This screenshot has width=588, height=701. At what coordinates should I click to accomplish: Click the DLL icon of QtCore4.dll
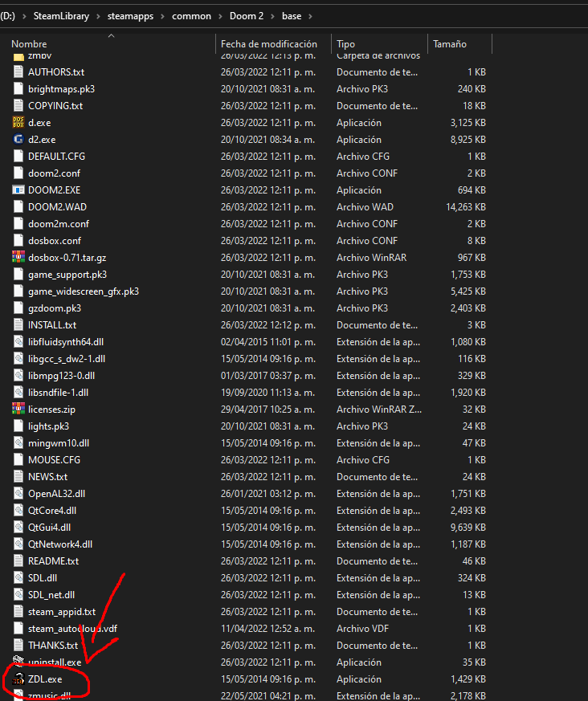[x=18, y=511]
